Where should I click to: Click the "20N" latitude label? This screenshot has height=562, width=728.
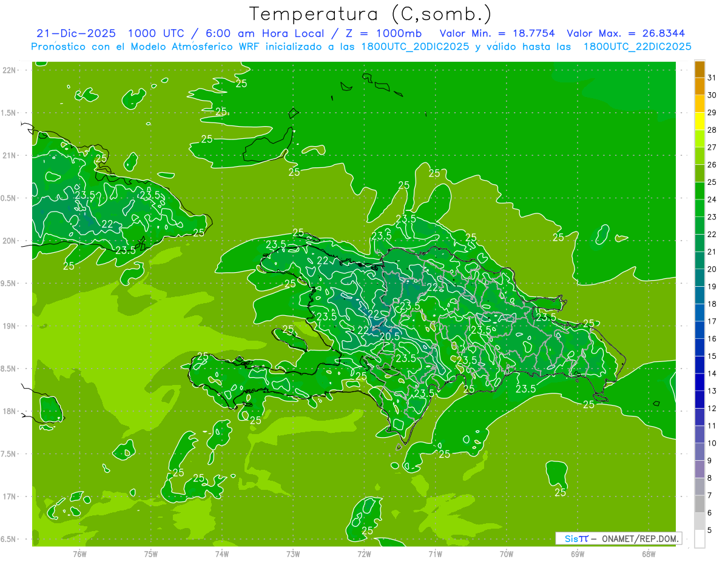(8, 241)
